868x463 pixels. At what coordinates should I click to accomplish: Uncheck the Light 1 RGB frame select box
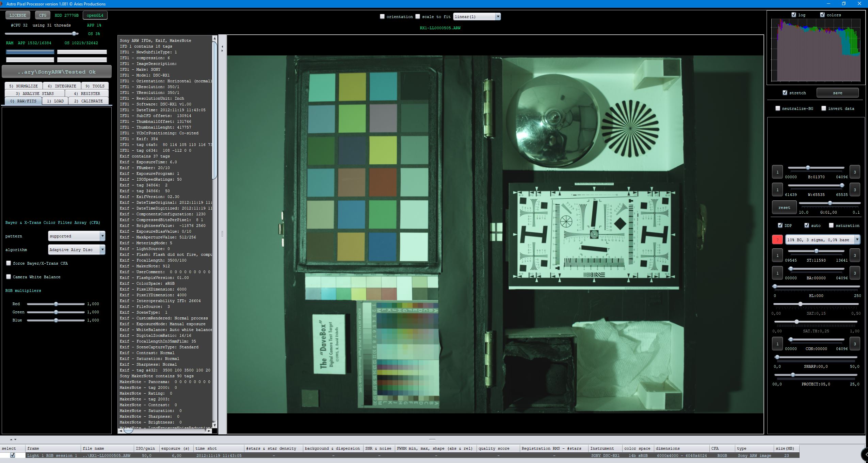pyautogui.click(x=13, y=455)
